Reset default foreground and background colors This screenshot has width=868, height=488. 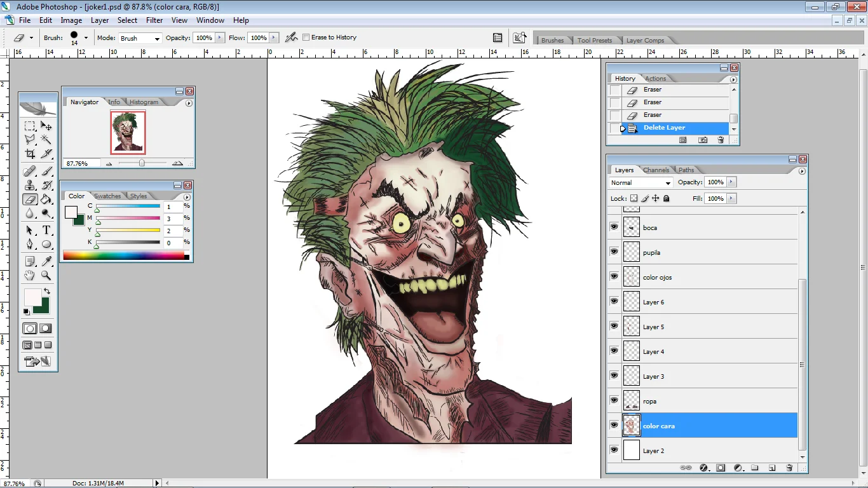click(x=27, y=311)
